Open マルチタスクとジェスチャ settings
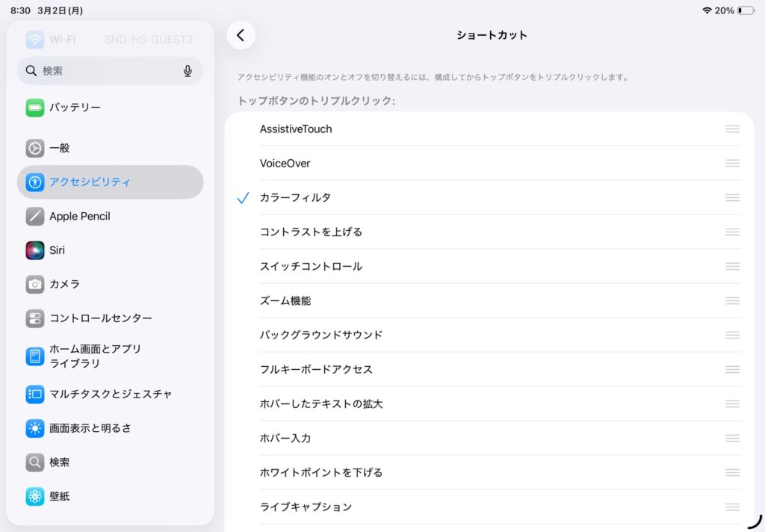Image resolution: width=765 pixels, height=532 pixels. [110, 394]
